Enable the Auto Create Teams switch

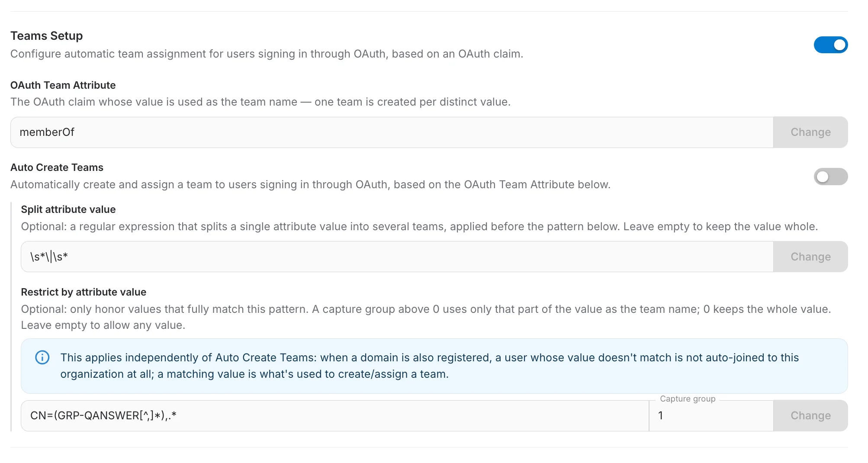click(x=830, y=177)
